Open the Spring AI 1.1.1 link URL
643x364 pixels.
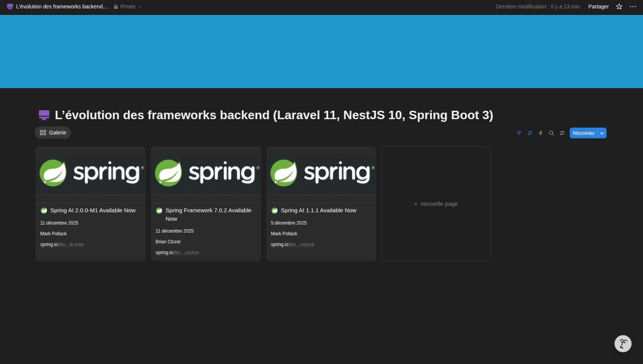pos(292,244)
